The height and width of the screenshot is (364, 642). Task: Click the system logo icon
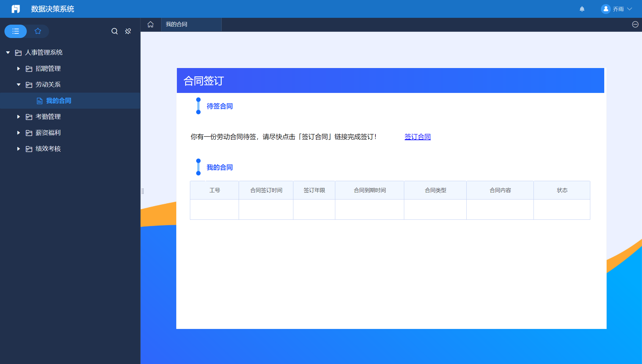(16, 9)
